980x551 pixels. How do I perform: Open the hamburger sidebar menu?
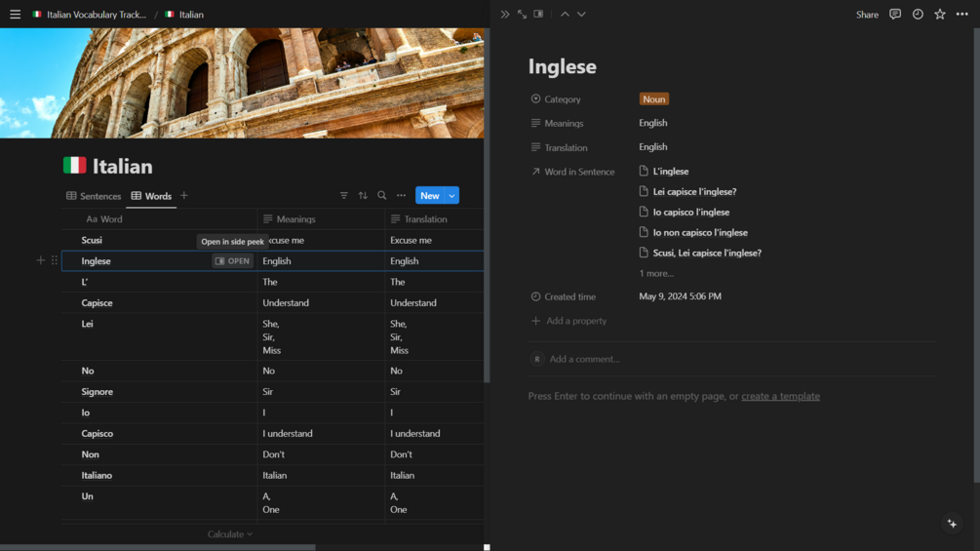click(x=15, y=15)
